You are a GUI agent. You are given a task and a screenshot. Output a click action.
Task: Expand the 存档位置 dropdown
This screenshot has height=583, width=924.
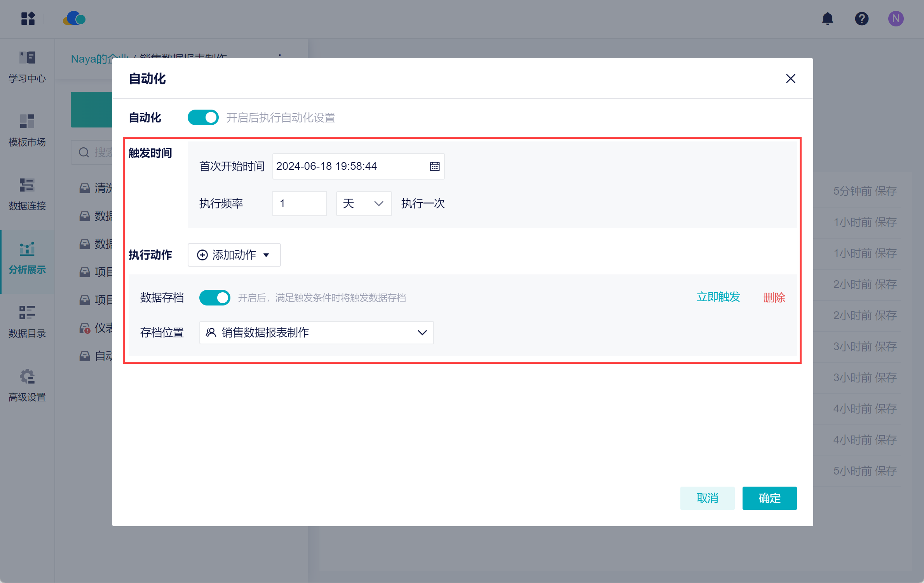coord(316,333)
